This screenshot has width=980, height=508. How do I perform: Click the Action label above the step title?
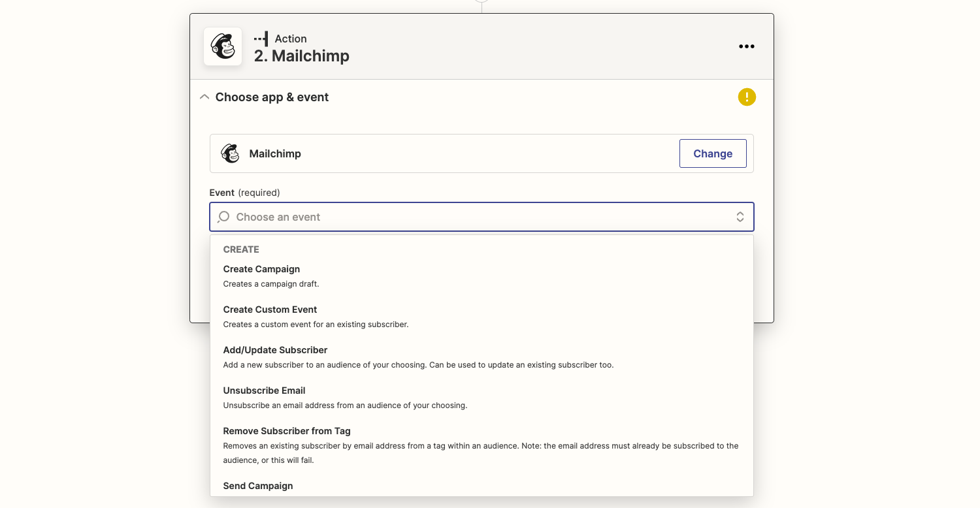click(x=290, y=39)
